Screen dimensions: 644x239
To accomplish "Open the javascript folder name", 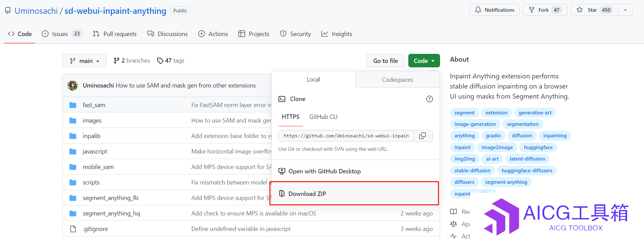I will click(x=95, y=151).
